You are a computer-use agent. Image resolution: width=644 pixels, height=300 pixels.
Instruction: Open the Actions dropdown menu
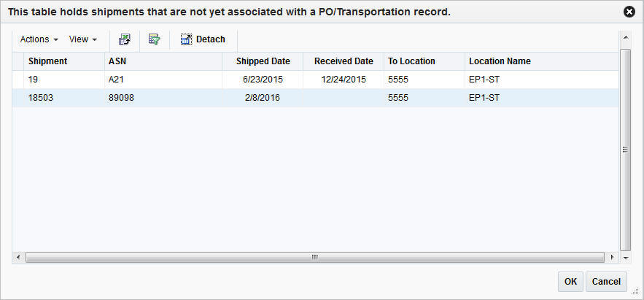(39, 39)
